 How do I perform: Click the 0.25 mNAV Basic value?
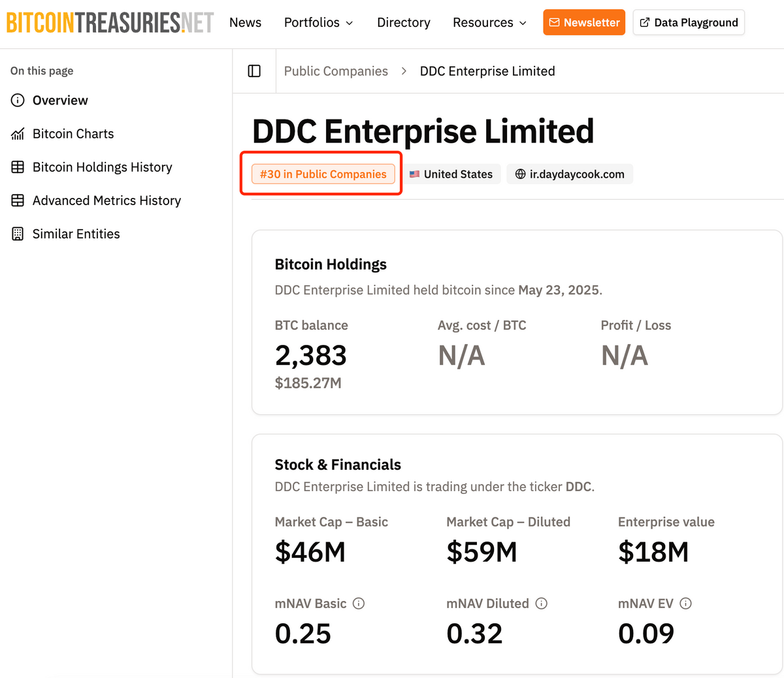click(303, 633)
